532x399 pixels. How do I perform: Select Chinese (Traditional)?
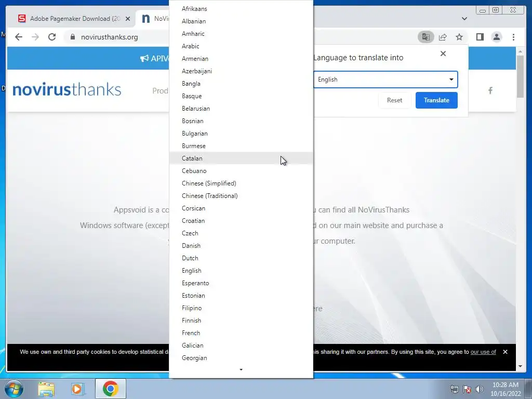point(241,196)
